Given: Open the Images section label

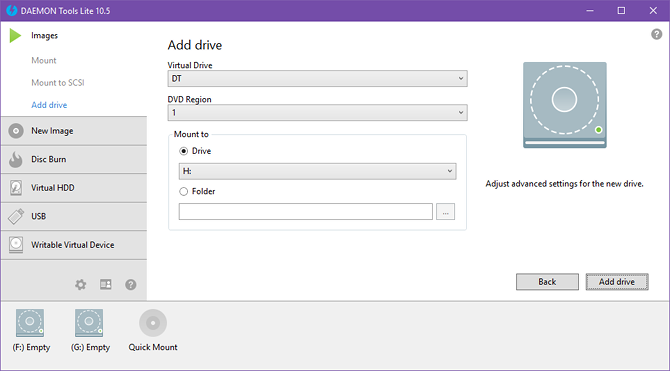Looking at the screenshot, I should pyautogui.click(x=44, y=35).
